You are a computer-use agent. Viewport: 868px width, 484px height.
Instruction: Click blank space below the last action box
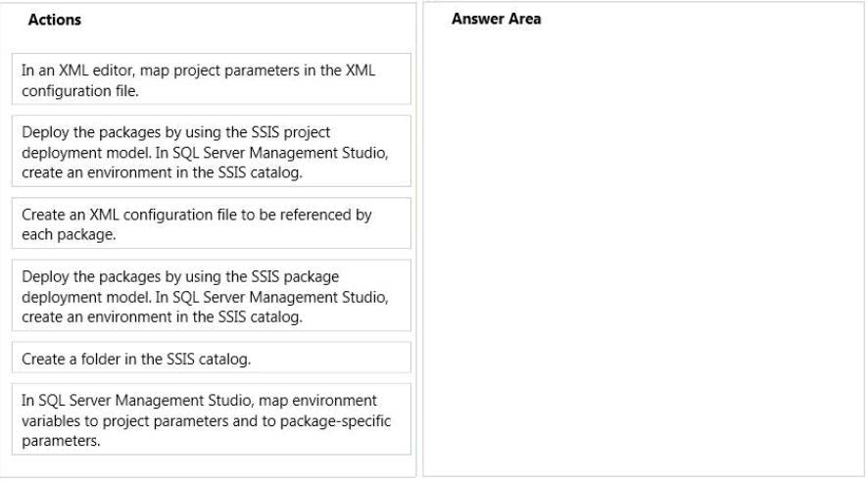(x=211, y=465)
